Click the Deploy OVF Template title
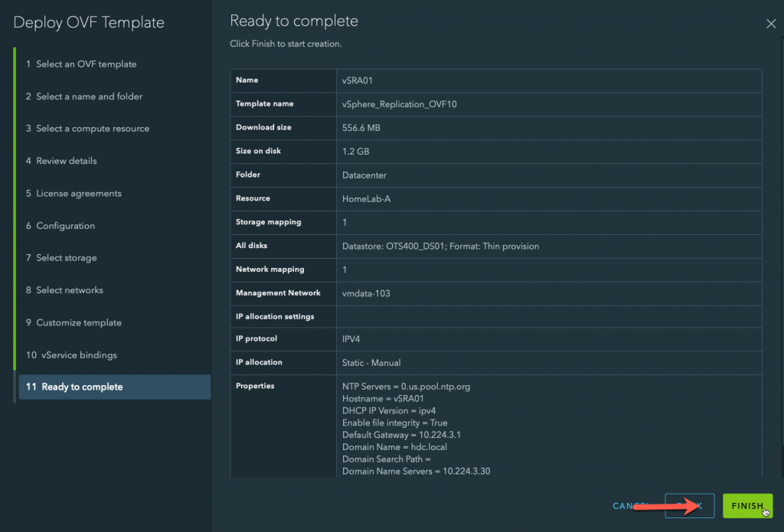Screen dimensions: 784x532 click(x=89, y=22)
